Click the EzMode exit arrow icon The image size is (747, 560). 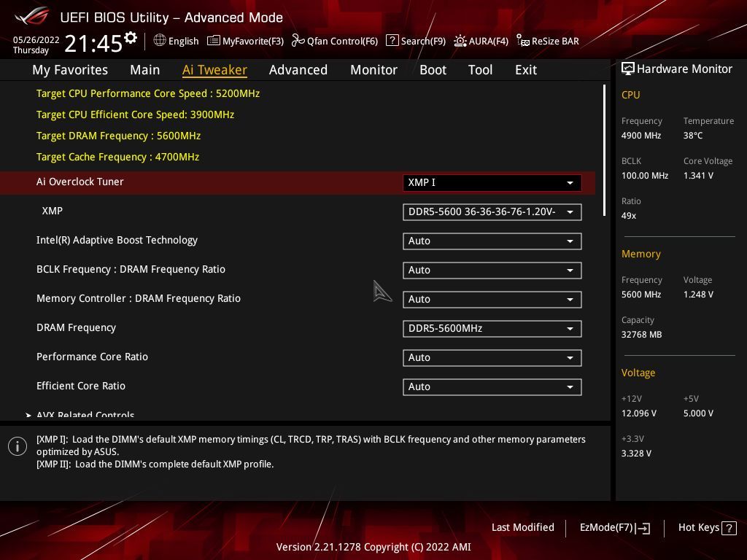coord(643,528)
